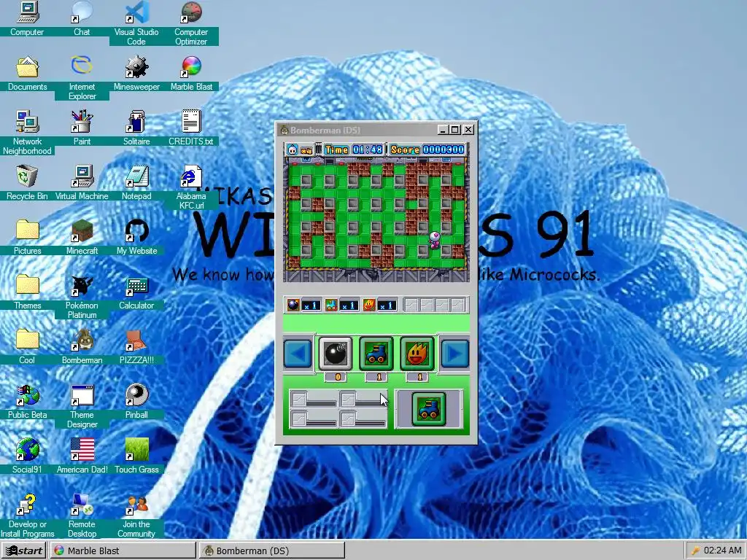
Task: Launch Theme Designer
Action: tap(82, 405)
